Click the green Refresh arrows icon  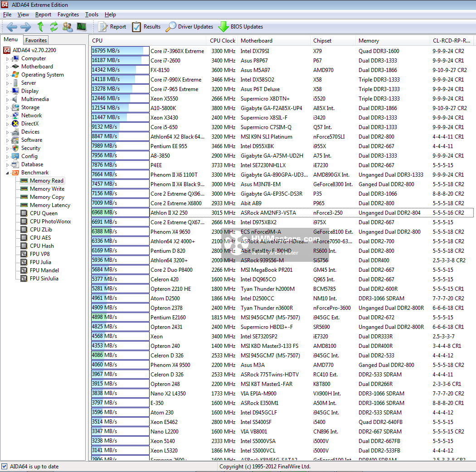click(54, 27)
